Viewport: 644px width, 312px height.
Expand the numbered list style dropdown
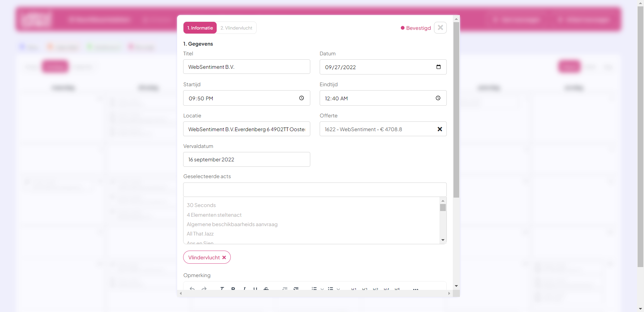tap(322, 289)
